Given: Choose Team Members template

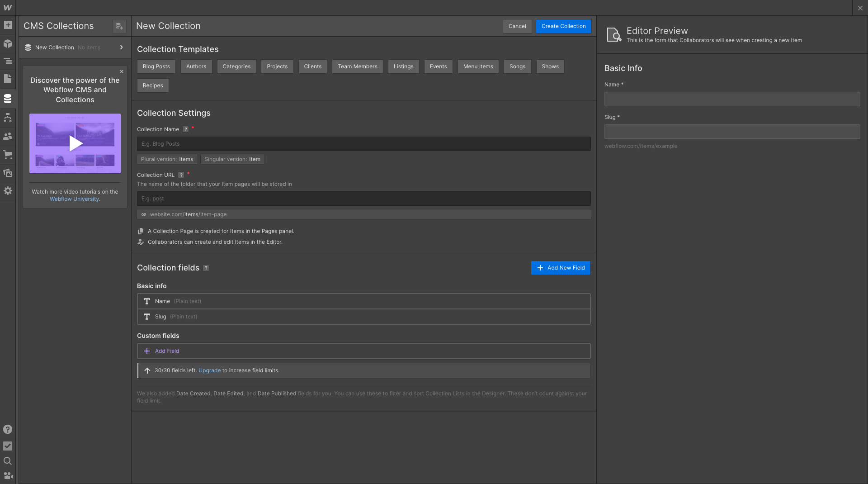Looking at the screenshot, I should click(358, 66).
